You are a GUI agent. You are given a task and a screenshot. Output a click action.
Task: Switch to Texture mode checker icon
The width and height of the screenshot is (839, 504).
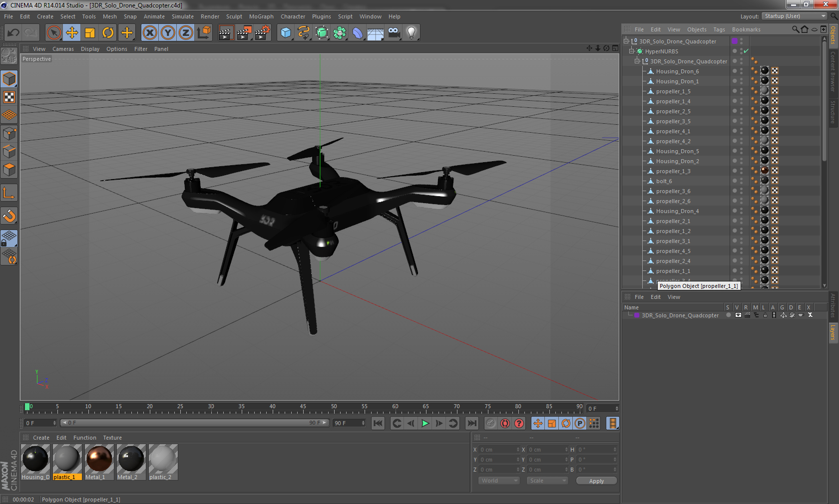click(x=9, y=97)
